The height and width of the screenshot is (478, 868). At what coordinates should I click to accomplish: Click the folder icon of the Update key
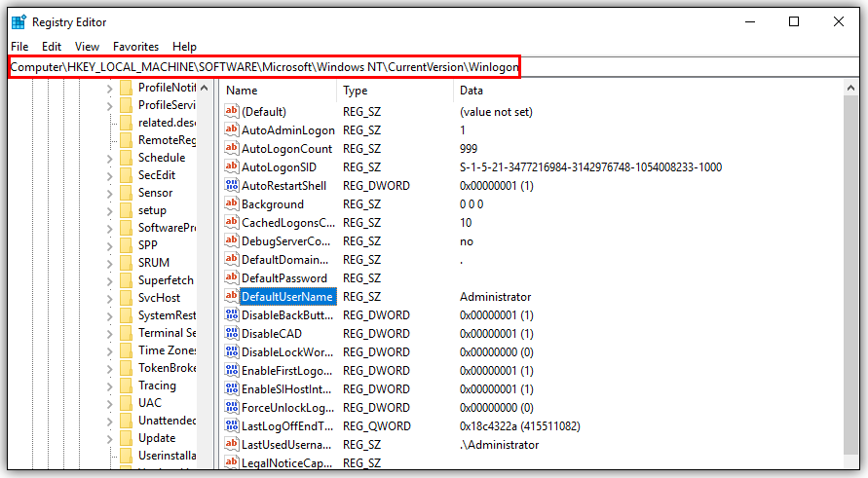(127, 438)
